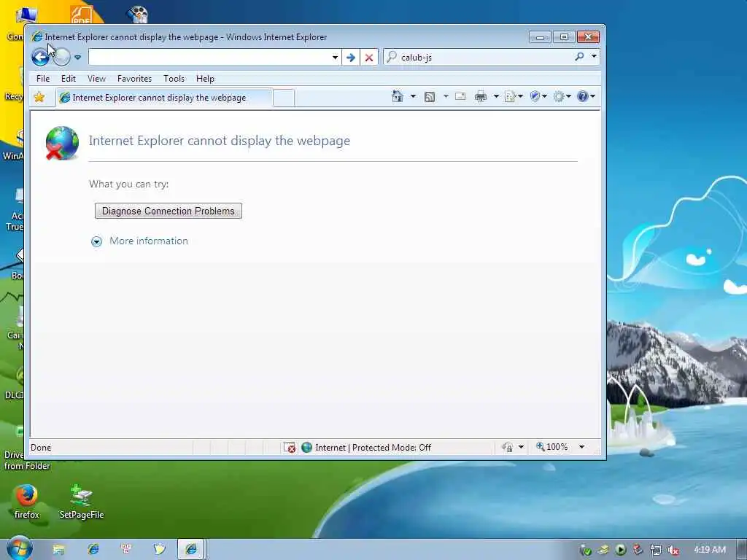Click the pop-up blocker status bar icon
Viewport: 747px width, 560px height.
(x=289, y=448)
